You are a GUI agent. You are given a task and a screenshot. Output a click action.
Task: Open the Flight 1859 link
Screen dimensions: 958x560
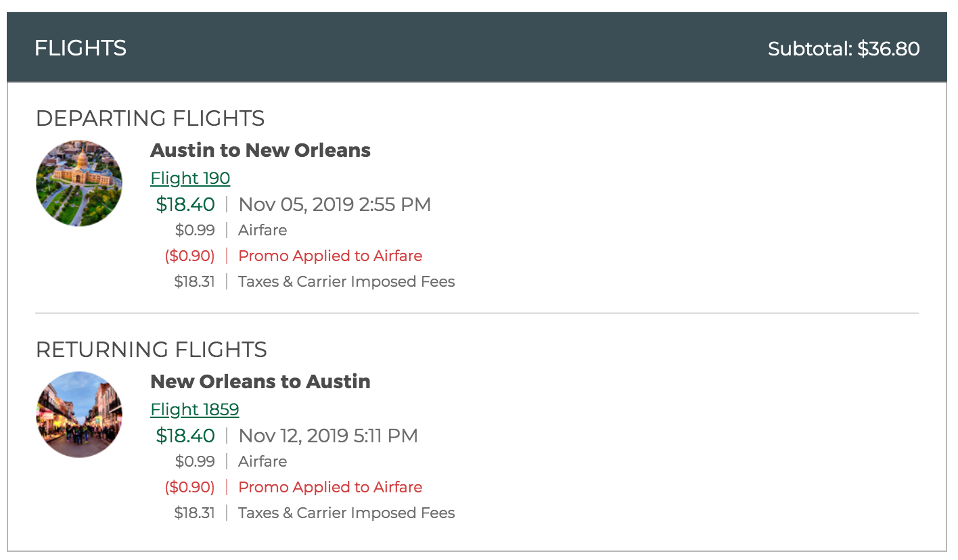(x=195, y=410)
